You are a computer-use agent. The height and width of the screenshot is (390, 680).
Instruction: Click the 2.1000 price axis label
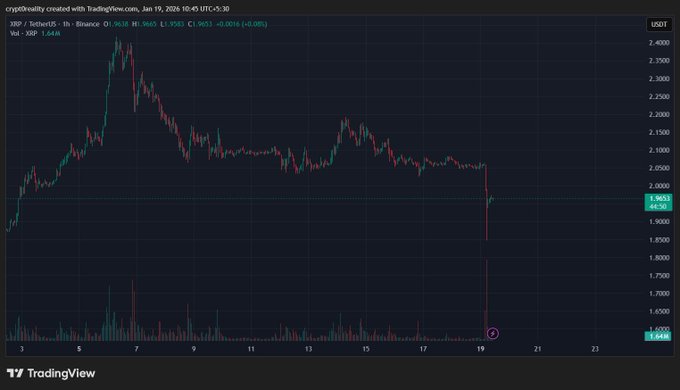659,150
